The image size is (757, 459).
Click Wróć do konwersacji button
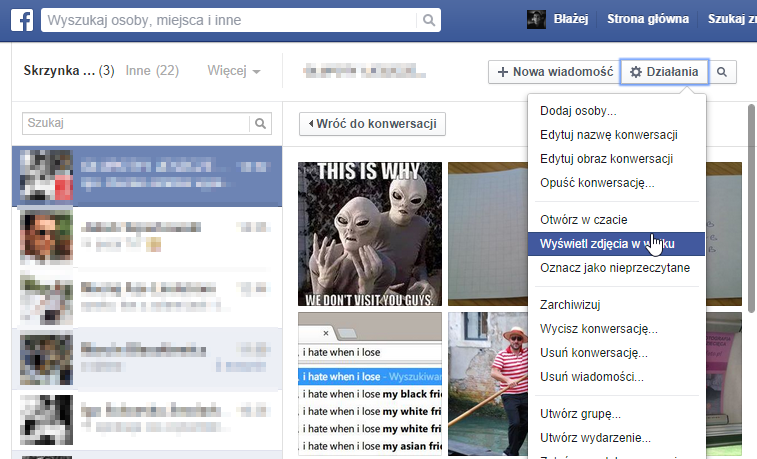click(372, 124)
